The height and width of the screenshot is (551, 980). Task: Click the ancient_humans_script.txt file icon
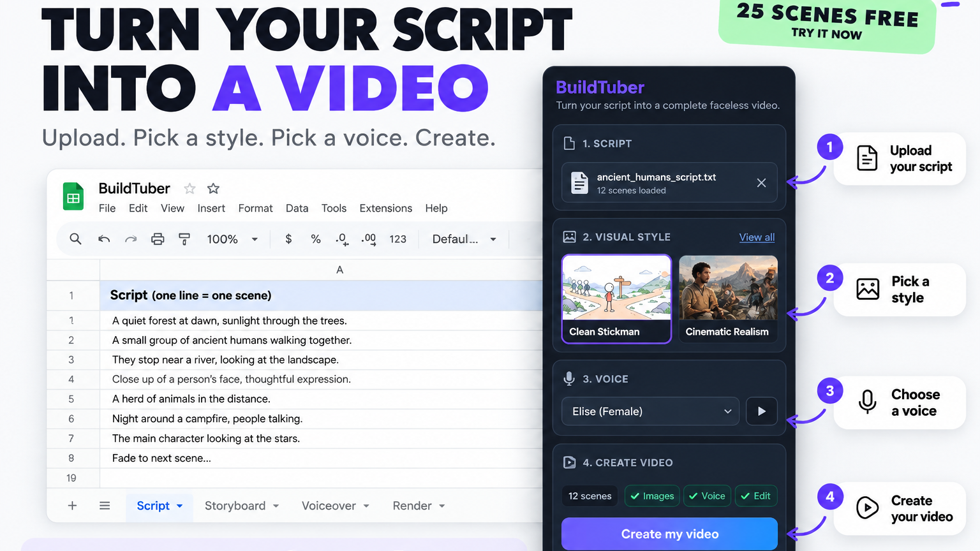pos(579,183)
